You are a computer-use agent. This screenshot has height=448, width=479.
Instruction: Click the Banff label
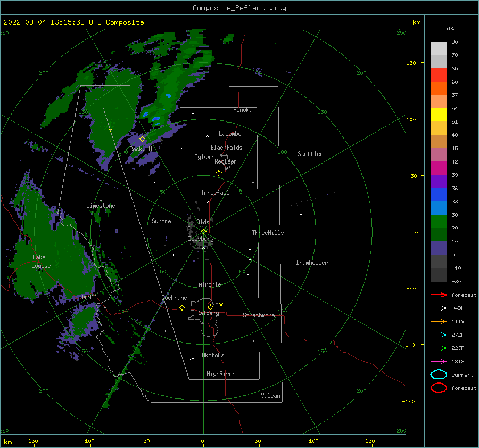88,297
